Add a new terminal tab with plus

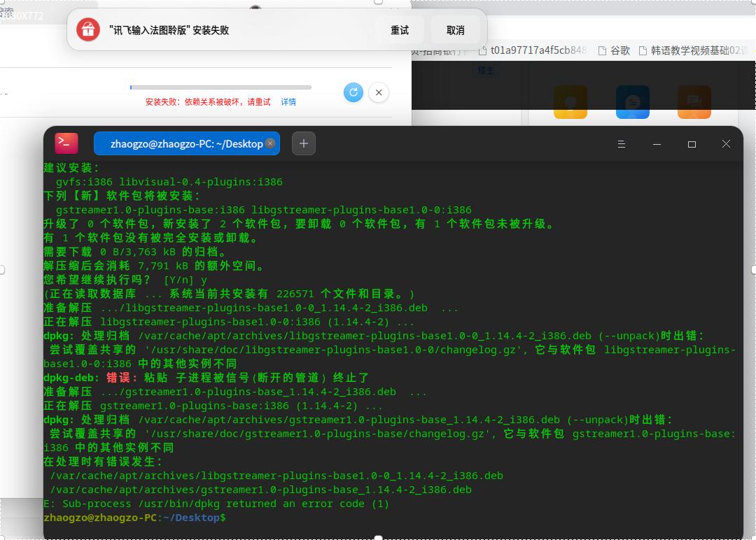click(x=304, y=143)
